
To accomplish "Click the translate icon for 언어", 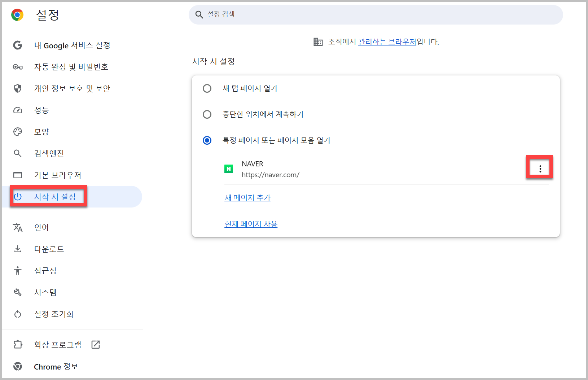I will tap(18, 227).
